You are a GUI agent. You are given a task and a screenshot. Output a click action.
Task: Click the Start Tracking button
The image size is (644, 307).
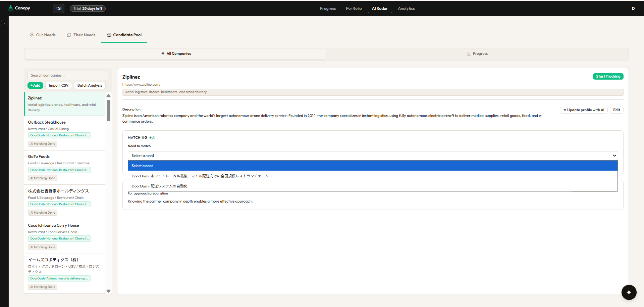coord(608,77)
